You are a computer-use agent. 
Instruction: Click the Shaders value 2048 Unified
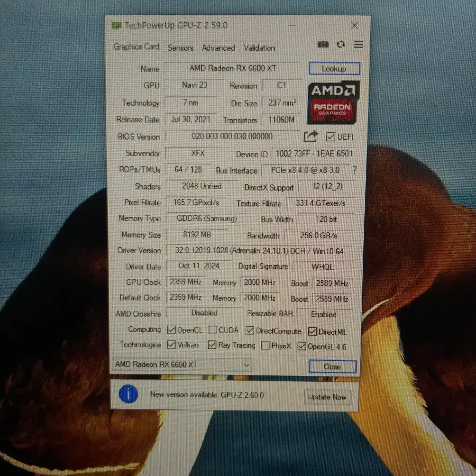(202, 186)
